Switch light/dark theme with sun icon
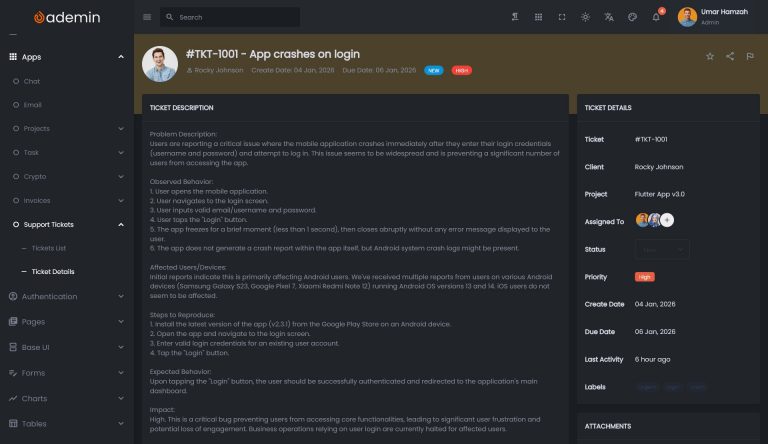The image size is (768, 444). [585, 17]
